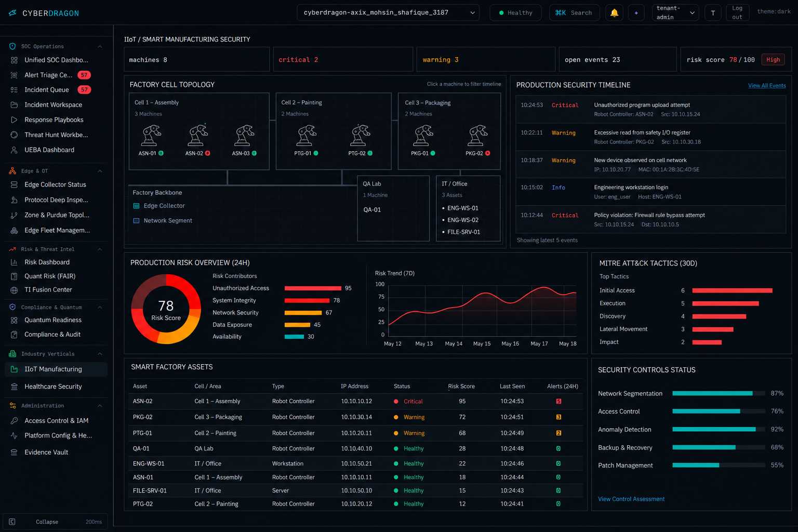Click the Log out button

737,13
